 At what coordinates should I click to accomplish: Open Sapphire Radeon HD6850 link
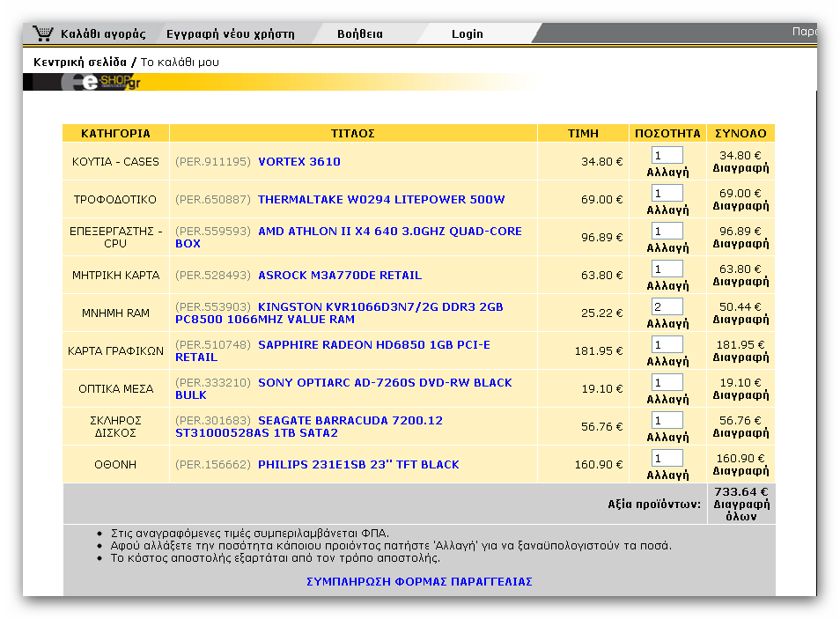[x=333, y=350]
